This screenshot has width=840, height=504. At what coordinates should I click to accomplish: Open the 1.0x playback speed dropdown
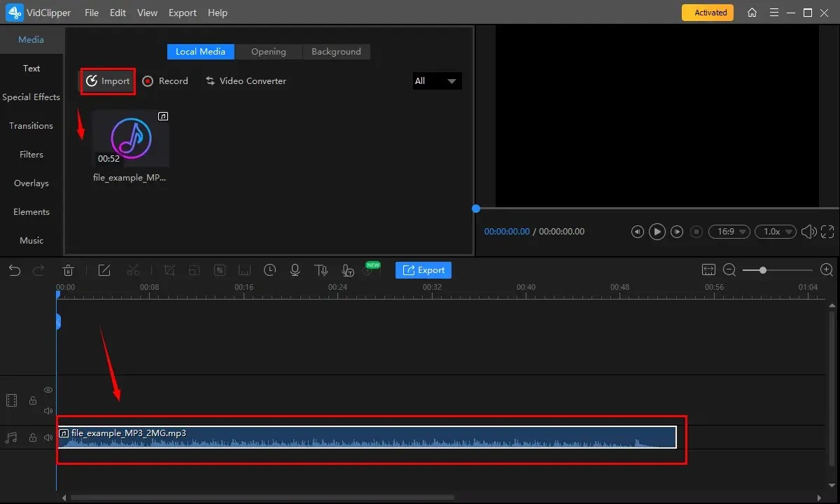tap(775, 232)
